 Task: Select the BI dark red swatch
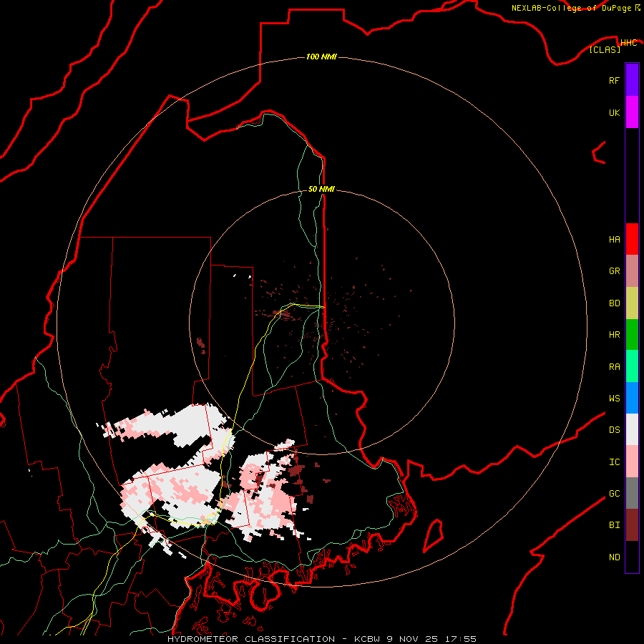click(x=632, y=525)
